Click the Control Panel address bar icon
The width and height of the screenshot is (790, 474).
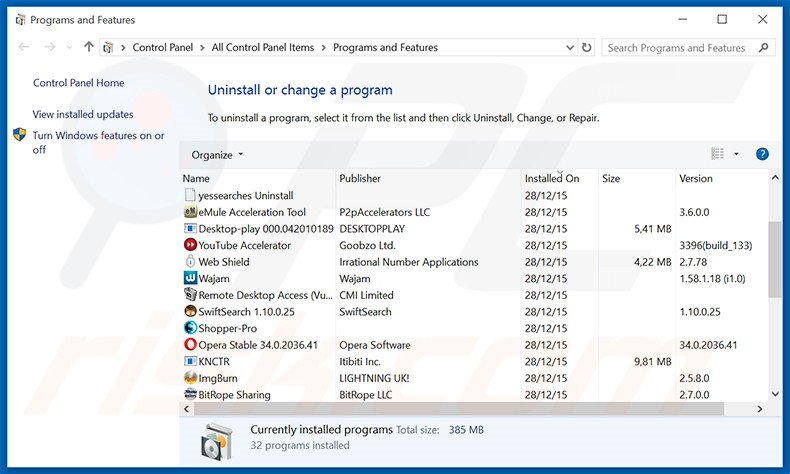pyautogui.click(x=108, y=48)
